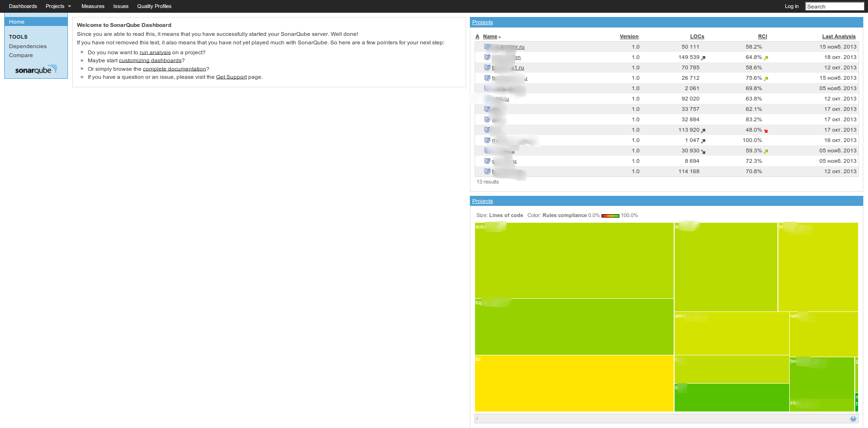
Task: Sort the table by LOCs column
Action: 697,36
